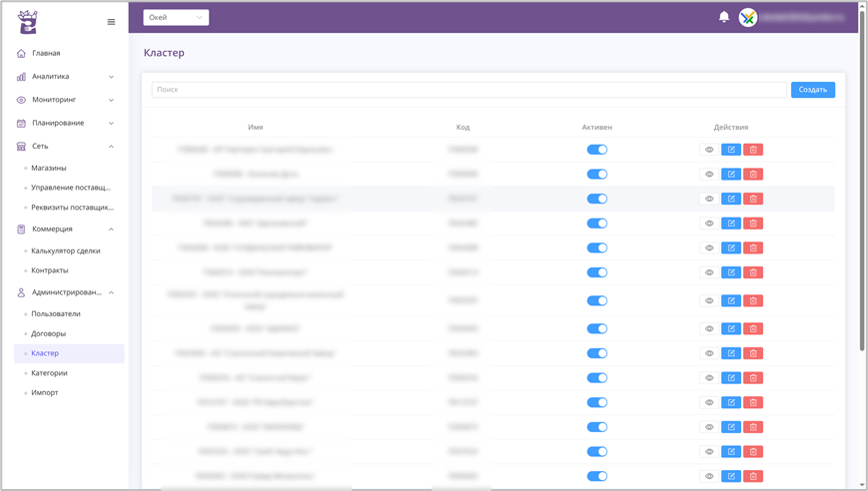Click the calendar icon beside Планирование
Image resolution: width=868 pixels, height=491 pixels.
point(21,124)
